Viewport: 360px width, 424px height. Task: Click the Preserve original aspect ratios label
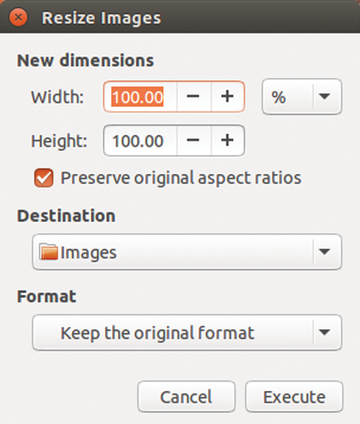181,178
